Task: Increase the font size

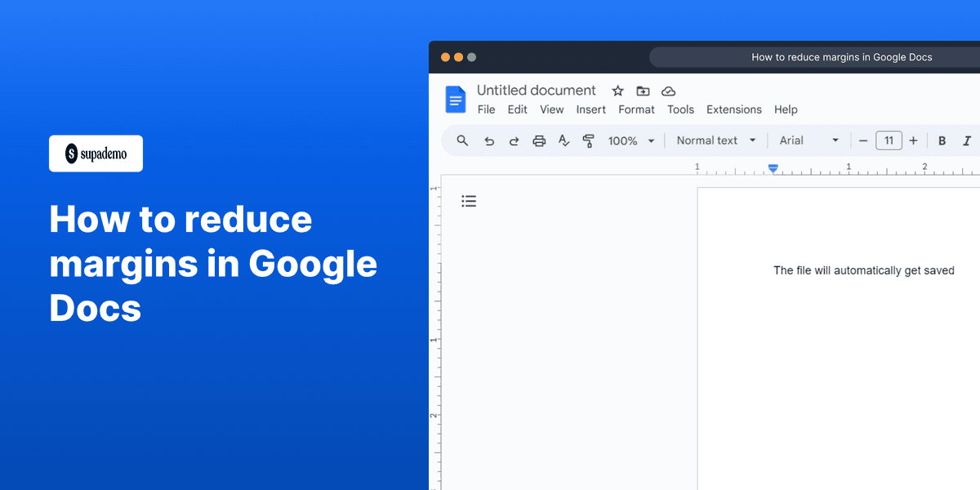Action: coord(912,140)
